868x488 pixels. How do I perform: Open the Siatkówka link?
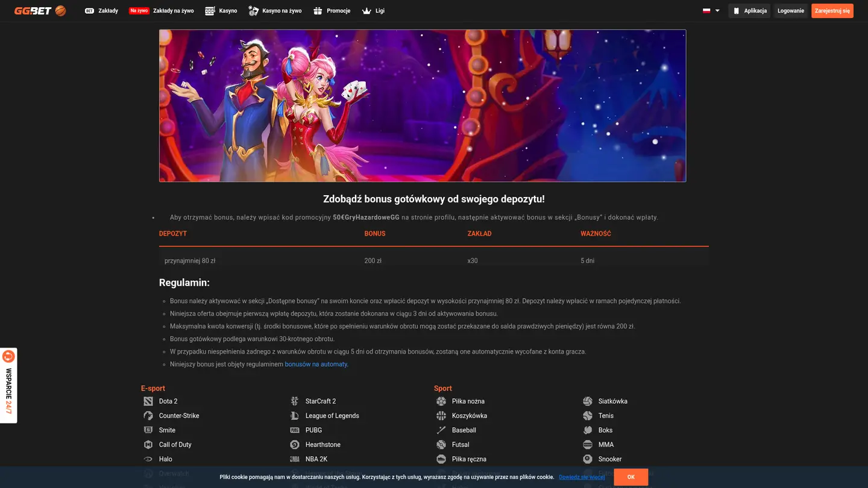613,401
